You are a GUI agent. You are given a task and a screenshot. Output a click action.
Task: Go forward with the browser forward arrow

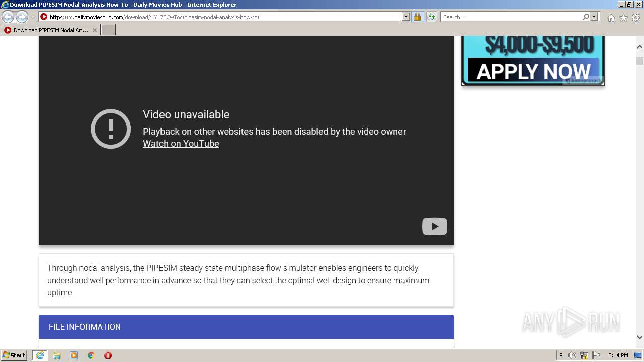point(22,17)
